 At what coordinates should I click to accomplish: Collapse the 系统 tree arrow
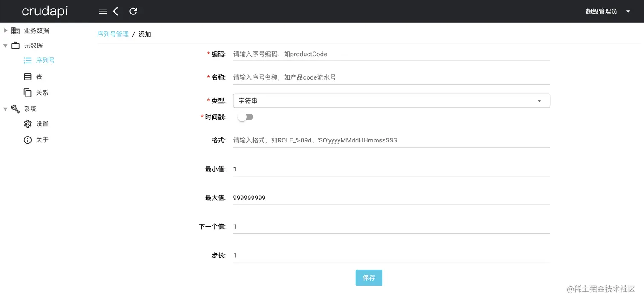click(6, 109)
